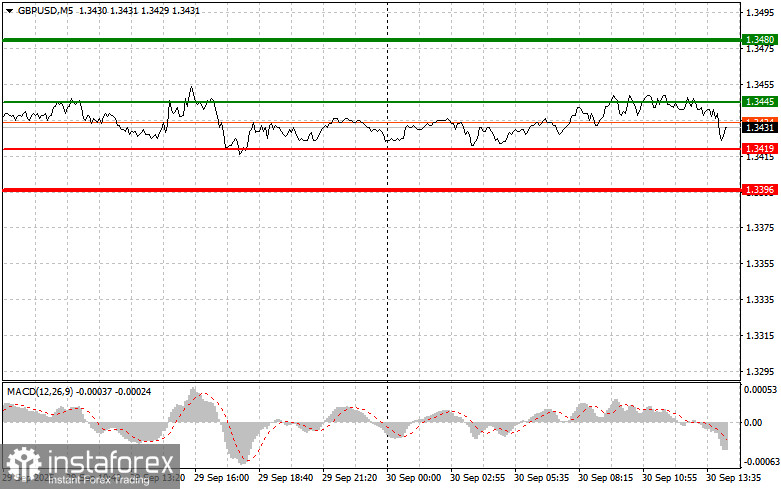Select the 1.3419 red price level label

760,148
